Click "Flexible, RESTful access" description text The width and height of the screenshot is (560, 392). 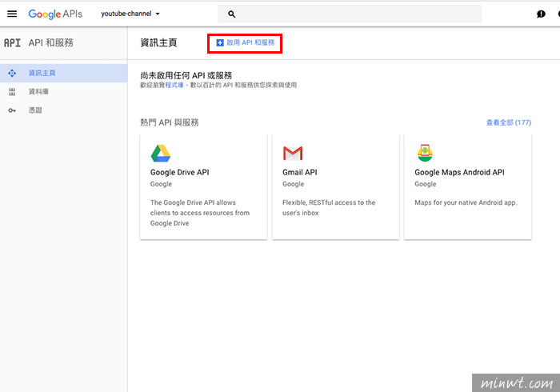(x=329, y=207)
